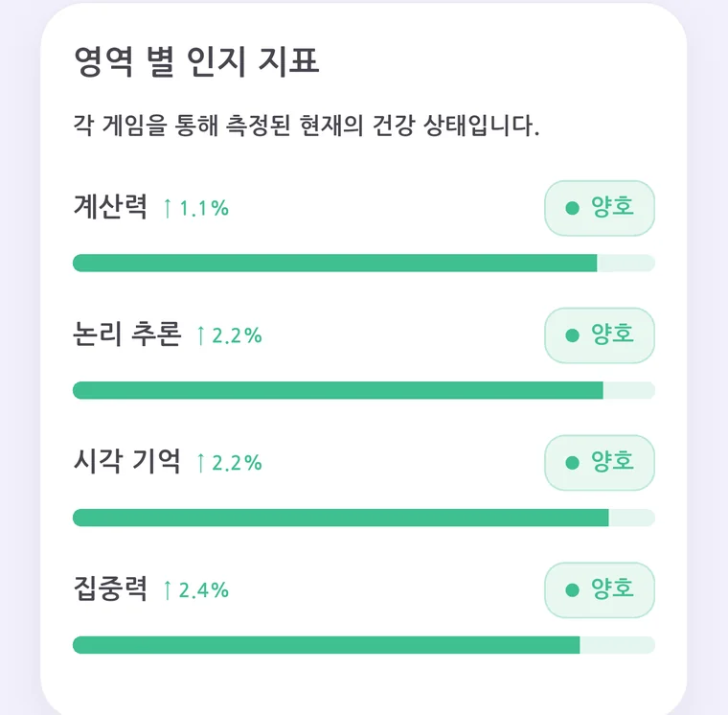Screen dimensions: 728x715
Task: Click the green dot in 계산력 status badge
Action: (573, 208)
